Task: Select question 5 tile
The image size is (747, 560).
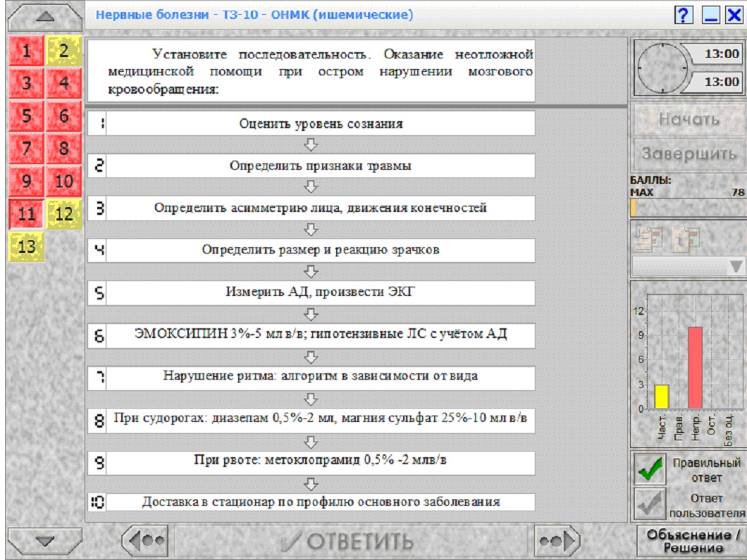Action: pos(27,116)
